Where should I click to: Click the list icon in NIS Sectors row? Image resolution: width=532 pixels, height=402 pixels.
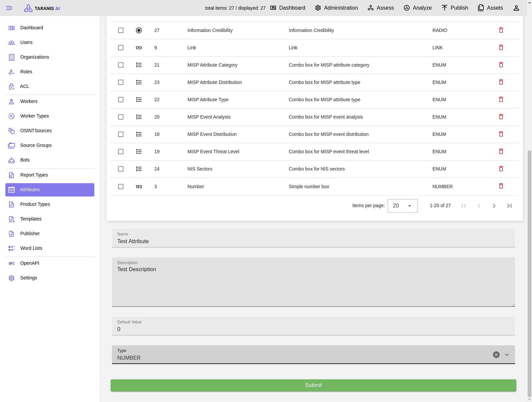point(139,169)
